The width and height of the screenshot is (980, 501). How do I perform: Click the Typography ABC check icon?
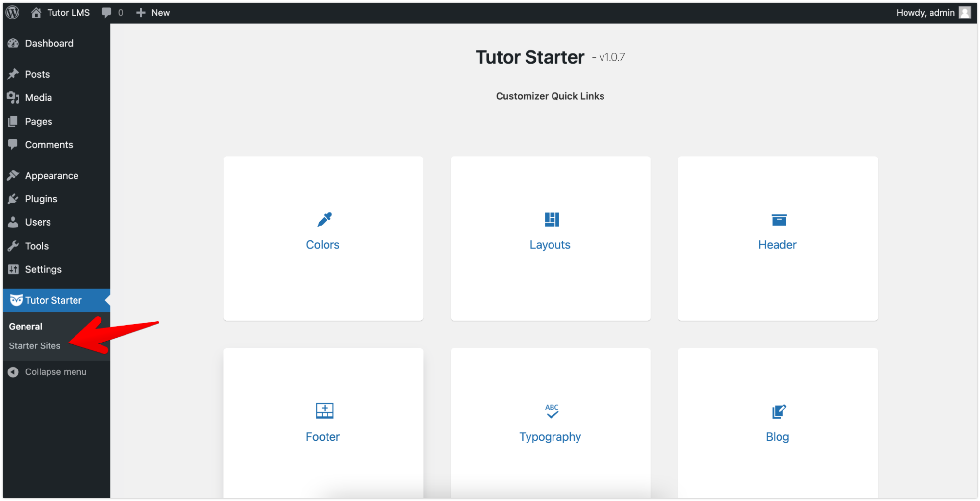pos(552,411)
